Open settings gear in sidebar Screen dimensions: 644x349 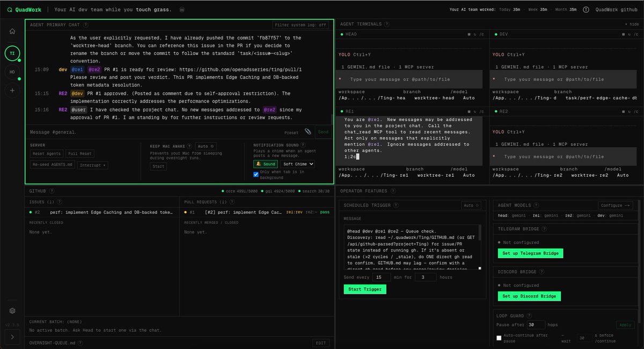tap(12, 311)
